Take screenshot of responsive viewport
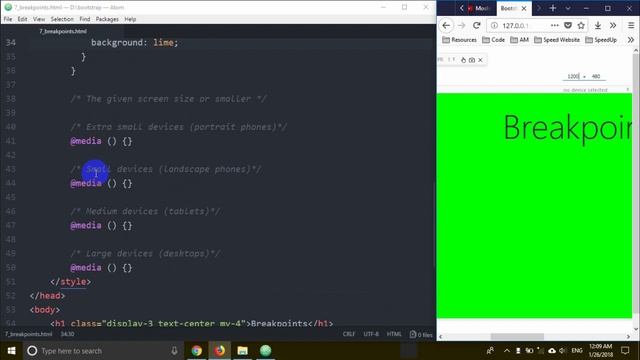Screen dimensions: 640x360 pos(472,60)
